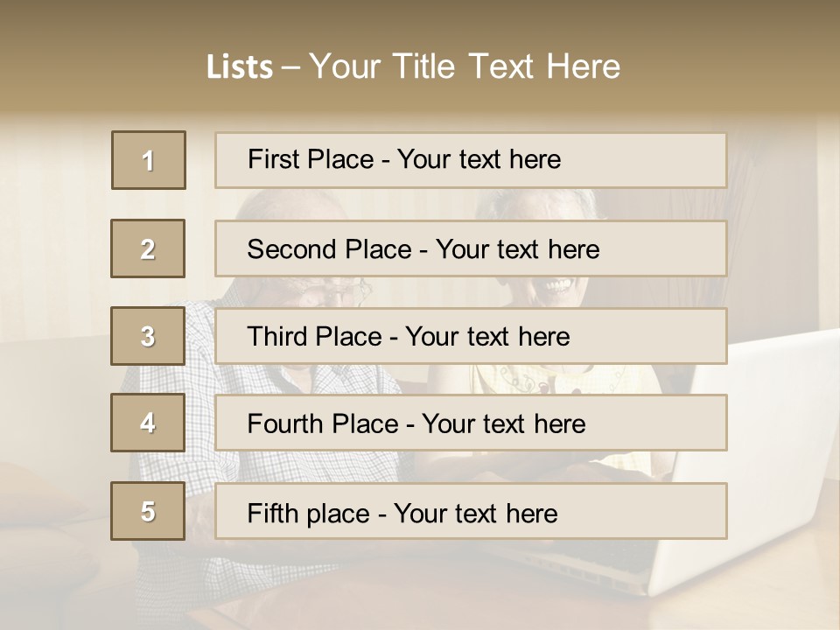Click the number 3 box
The image size is (840, 630).
[148, 336]
